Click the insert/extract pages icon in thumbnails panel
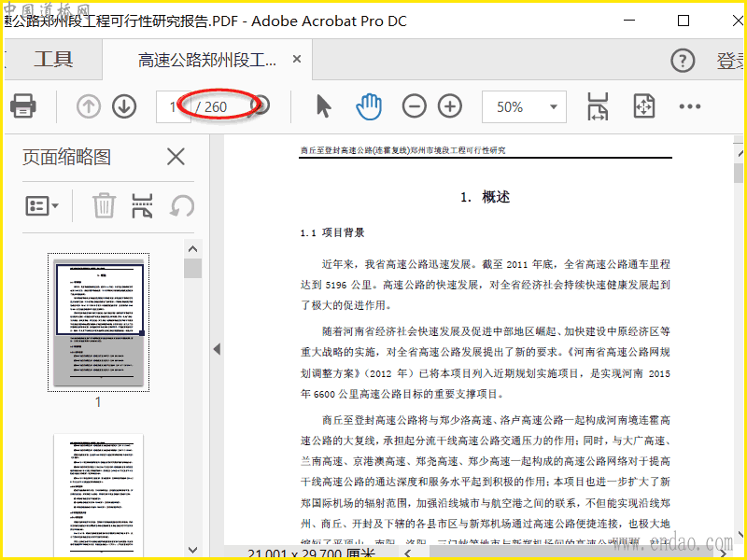The height and width of the screenshot is (560, 747). click(142, 205)
